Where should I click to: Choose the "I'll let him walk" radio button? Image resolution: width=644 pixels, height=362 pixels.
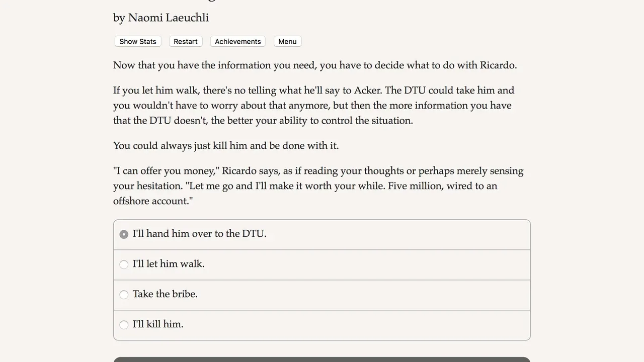tap(124, 264)
